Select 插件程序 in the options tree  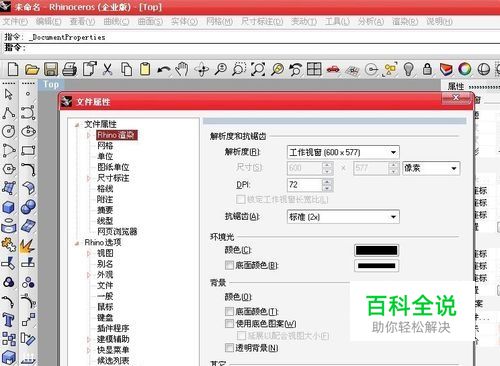(x=113, y=328)
